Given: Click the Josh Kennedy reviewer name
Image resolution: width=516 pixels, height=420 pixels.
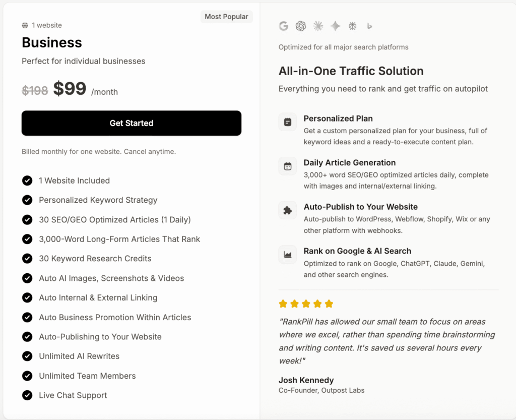Looking at the screenshot, I should coord(306,380).
